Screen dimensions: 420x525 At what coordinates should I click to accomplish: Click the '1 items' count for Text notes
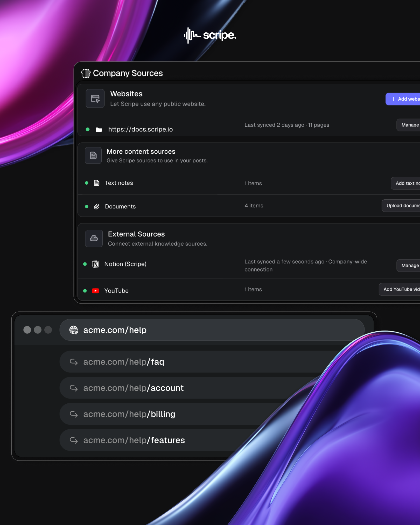click(253, 183)
